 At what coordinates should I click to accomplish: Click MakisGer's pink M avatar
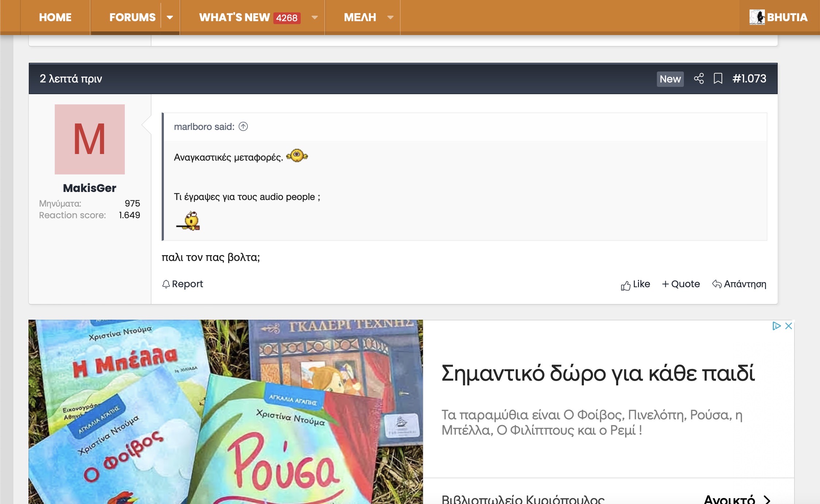[89, 139]
